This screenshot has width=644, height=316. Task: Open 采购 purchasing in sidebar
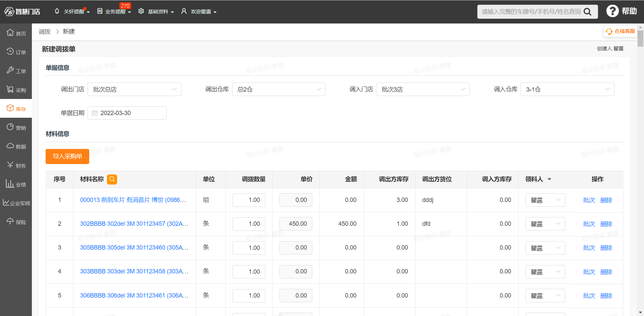(16, 90)
